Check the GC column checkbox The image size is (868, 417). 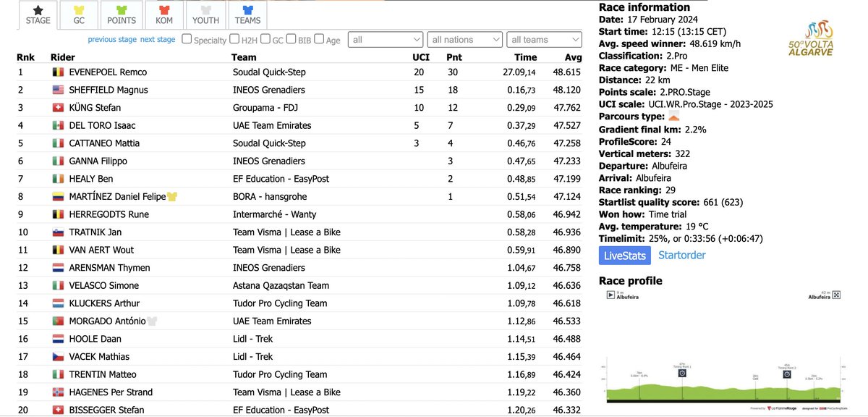(265, 39)
